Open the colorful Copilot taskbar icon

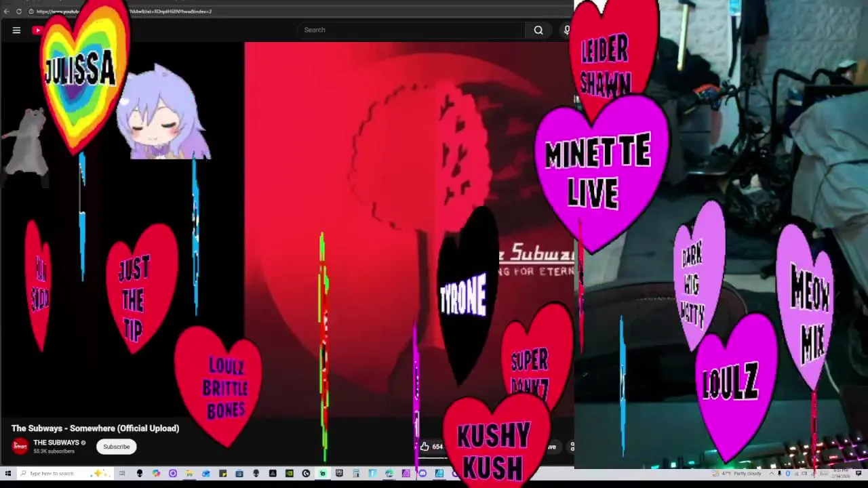(156, 473)
